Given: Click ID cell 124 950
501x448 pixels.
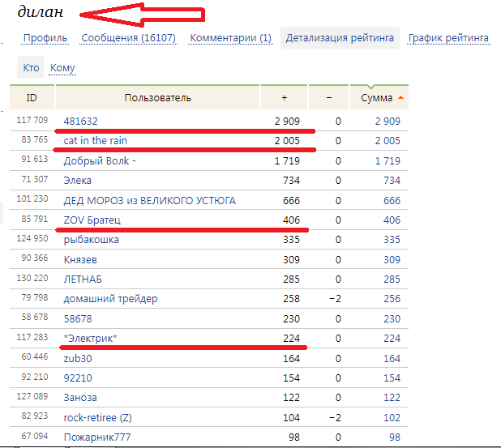Looking at the screenshot, I should (32, 238).
